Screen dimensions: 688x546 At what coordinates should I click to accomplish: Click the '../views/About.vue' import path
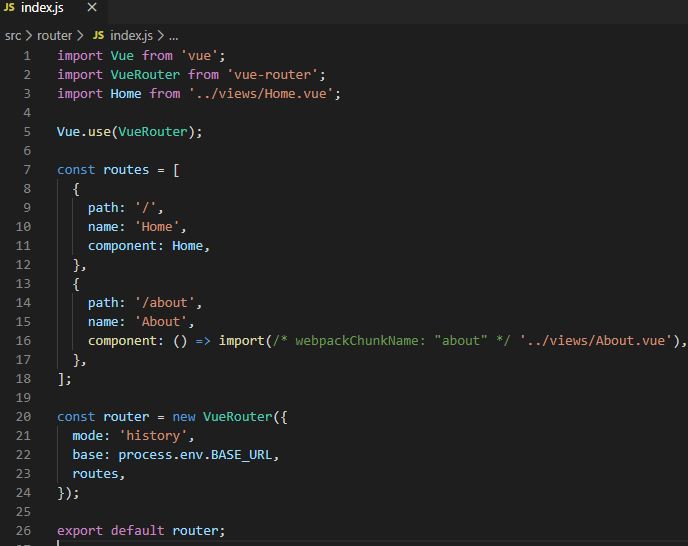(x=596, y=341)
